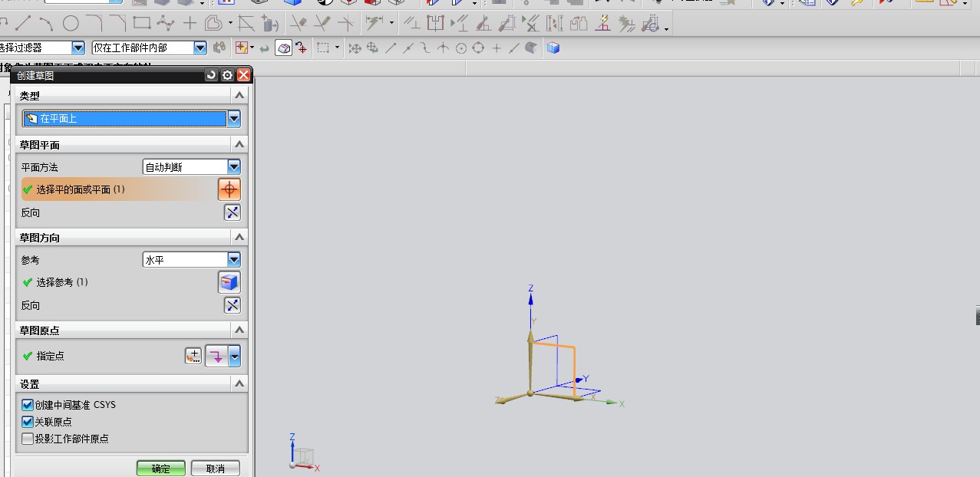Open the Create Sketch dialog gear settings
This screenshot has width=980, height=477.
(x=227, y=75)
